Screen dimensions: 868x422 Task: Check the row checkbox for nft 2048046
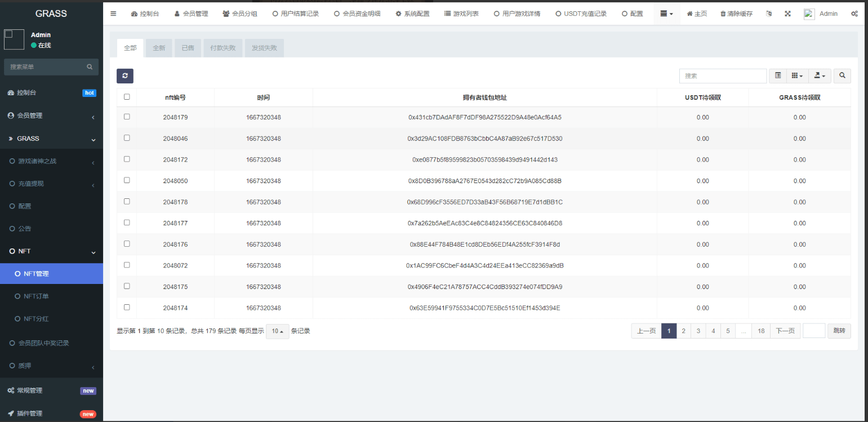coord(127,137)
